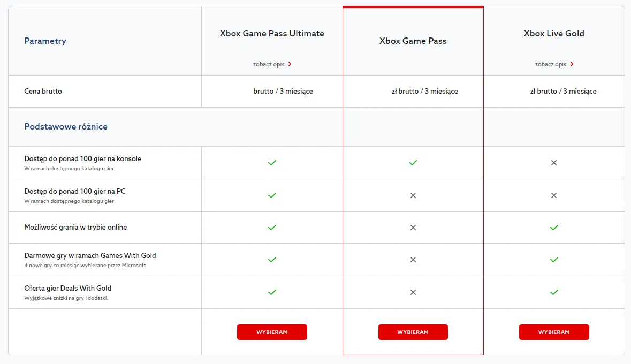Screen dimensions: 631x364
Task: Click the X for console games under Xbox Live Gold
Action: [x=554, y=163]
